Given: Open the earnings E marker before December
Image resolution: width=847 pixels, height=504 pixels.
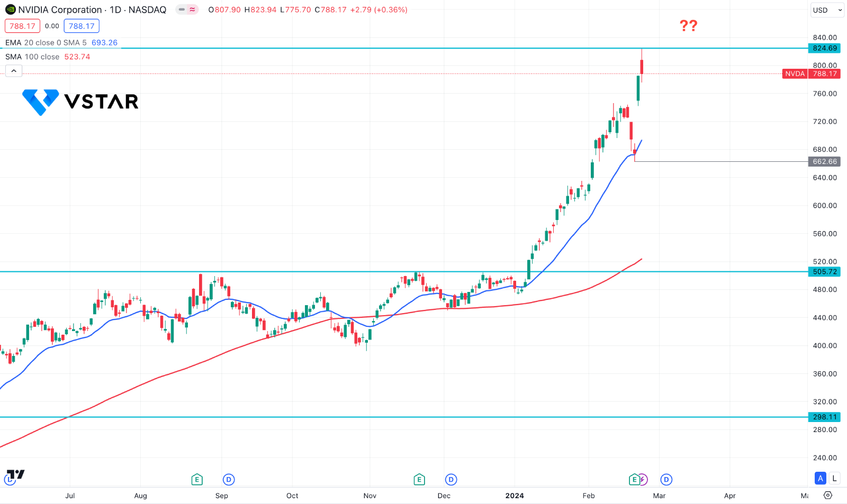Looking at the screenshot, I should [419, 480].
